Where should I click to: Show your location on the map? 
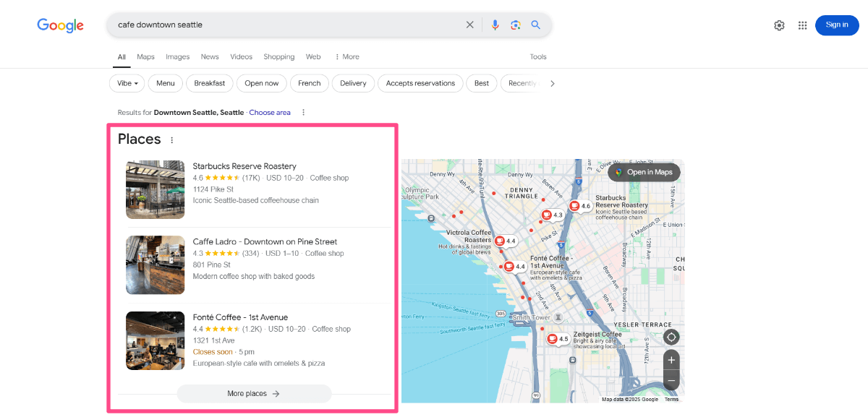[x=671, y=338]
